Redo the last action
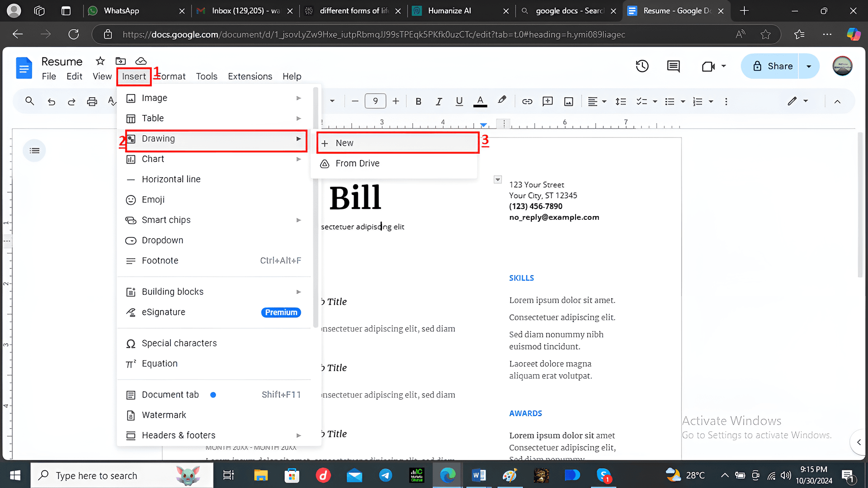 71,102
